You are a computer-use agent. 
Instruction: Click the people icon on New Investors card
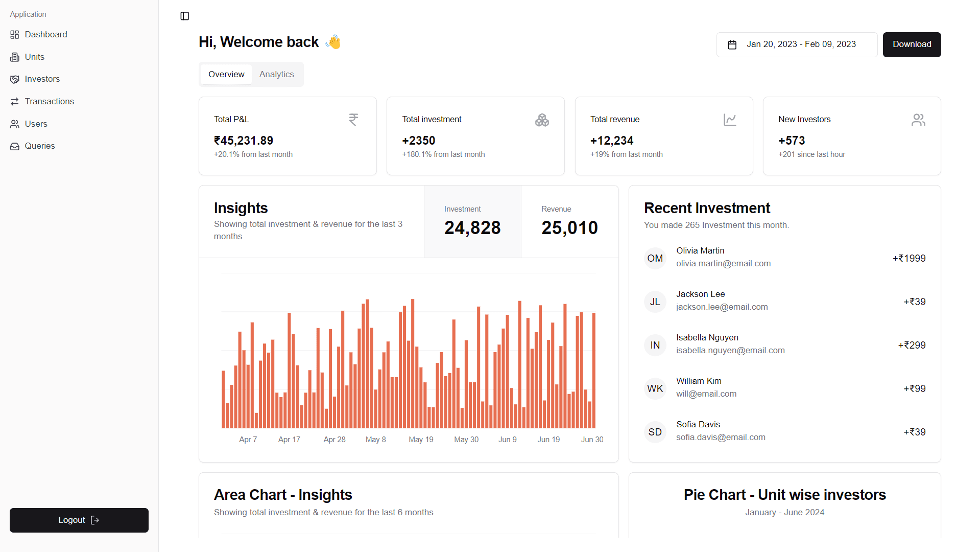pos(918,120)
